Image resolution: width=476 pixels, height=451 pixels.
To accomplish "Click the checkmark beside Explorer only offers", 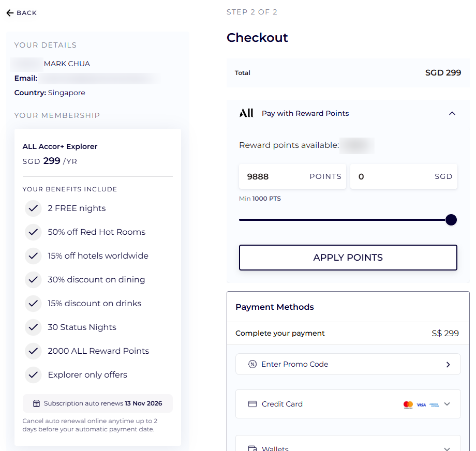I will pyautogui.click(x=34, y=375).
